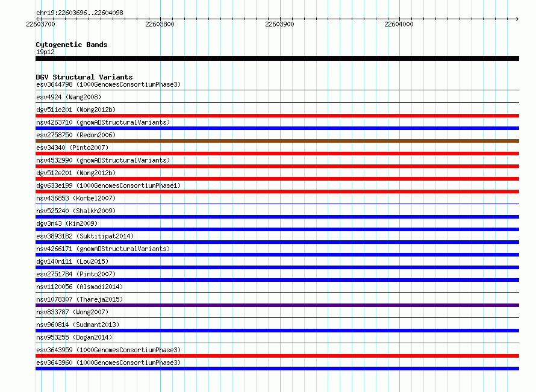Screen dimensions: 536x392
Task: Open nsv960814 (Sudmant2013) label
Action: pos(78,325)
